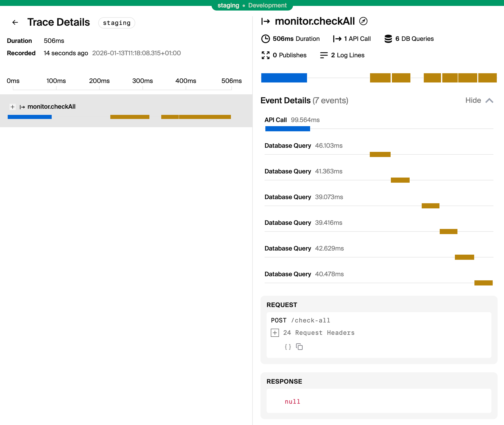Click the clock icon beside 506ms Duration

click(x=265, y=39)
